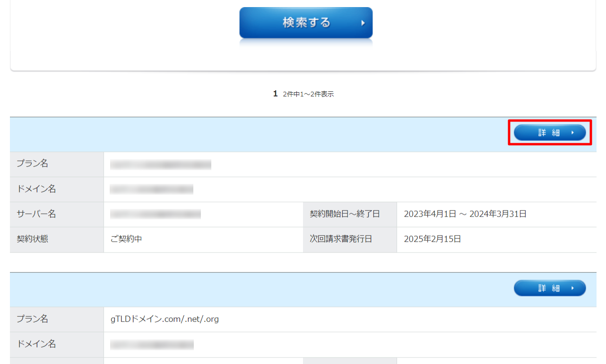The width and height of the screenshot is (606, 364).
Task: Click the 検索する search button
Action: tap(306, 23)
